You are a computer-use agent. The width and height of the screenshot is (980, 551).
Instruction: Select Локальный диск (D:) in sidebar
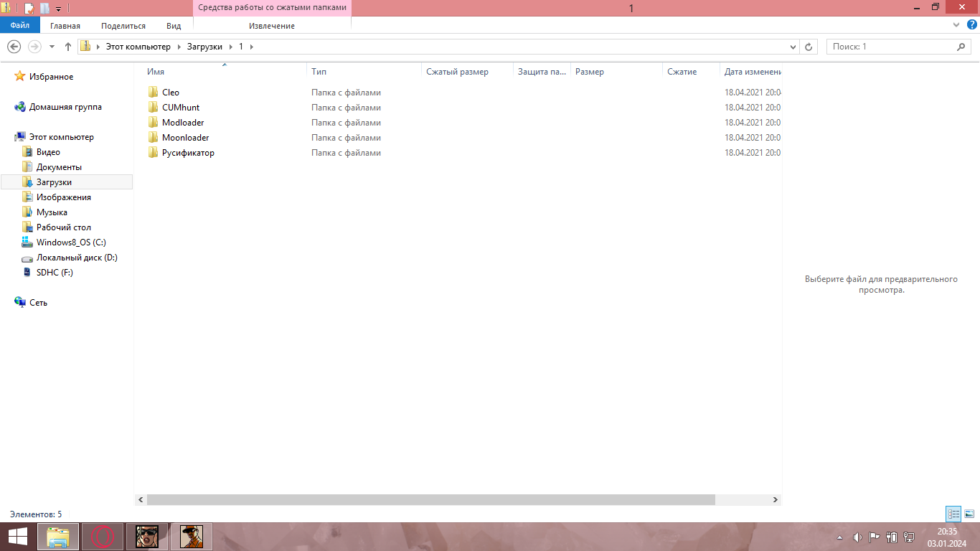[x=77, y=258]
